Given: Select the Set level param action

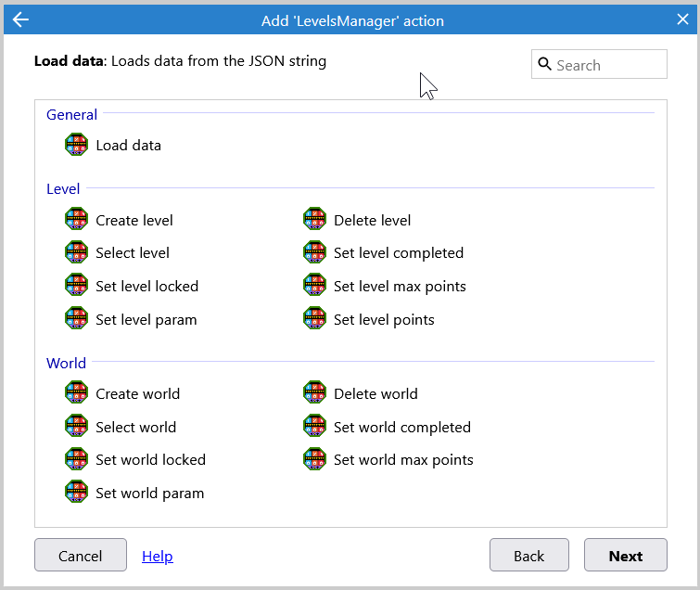Looking at the screenshot, I should pos(146,319).
